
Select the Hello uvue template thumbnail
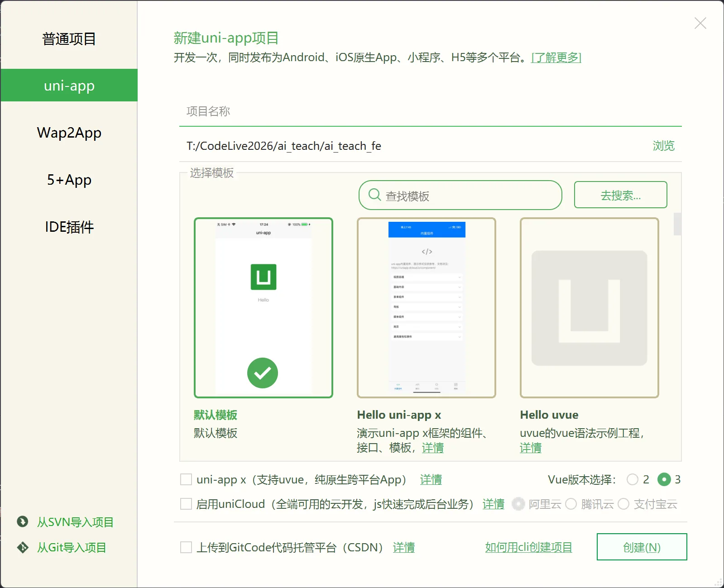[590, 308]
